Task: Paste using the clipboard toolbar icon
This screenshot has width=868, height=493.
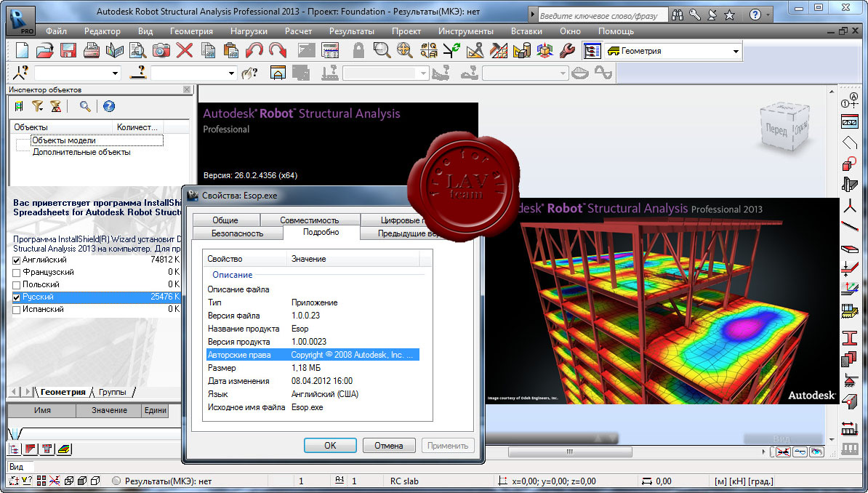Action: point(231,51)
